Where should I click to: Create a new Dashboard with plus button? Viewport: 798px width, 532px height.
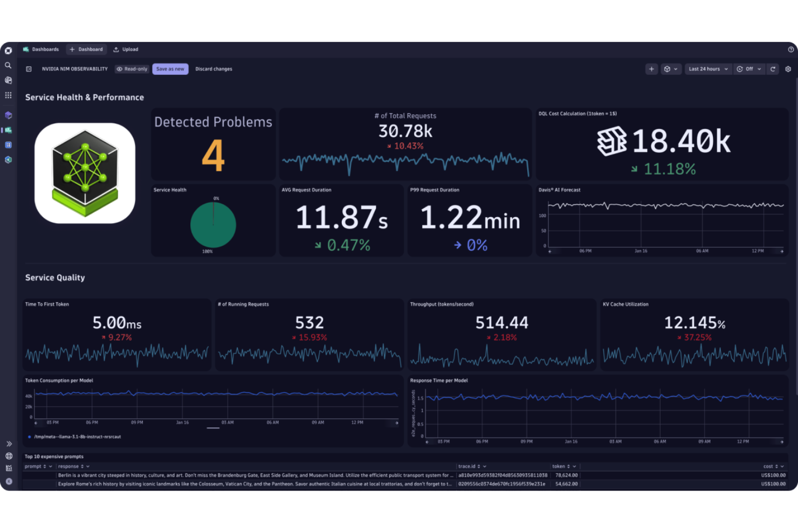(x=86, y=50)
